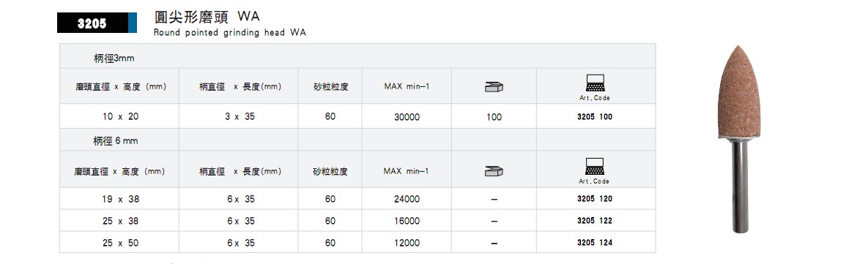Click the package box icon in the 6 mm section
The image size is (868, 264).
point(494,170)
